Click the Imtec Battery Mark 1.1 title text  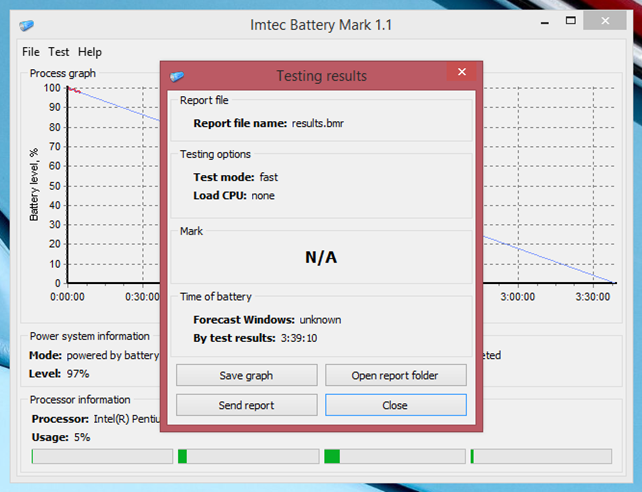pos(321,25)
